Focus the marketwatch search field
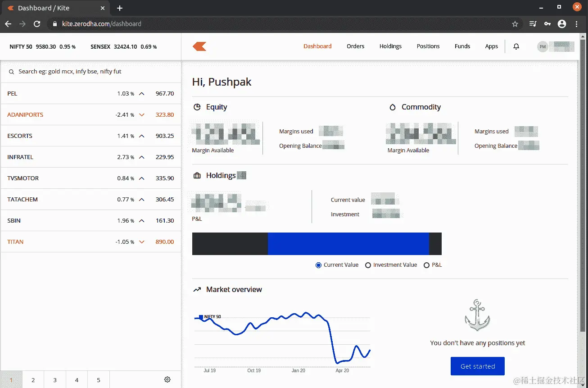588x388 pixels. (x=91, y=72)
